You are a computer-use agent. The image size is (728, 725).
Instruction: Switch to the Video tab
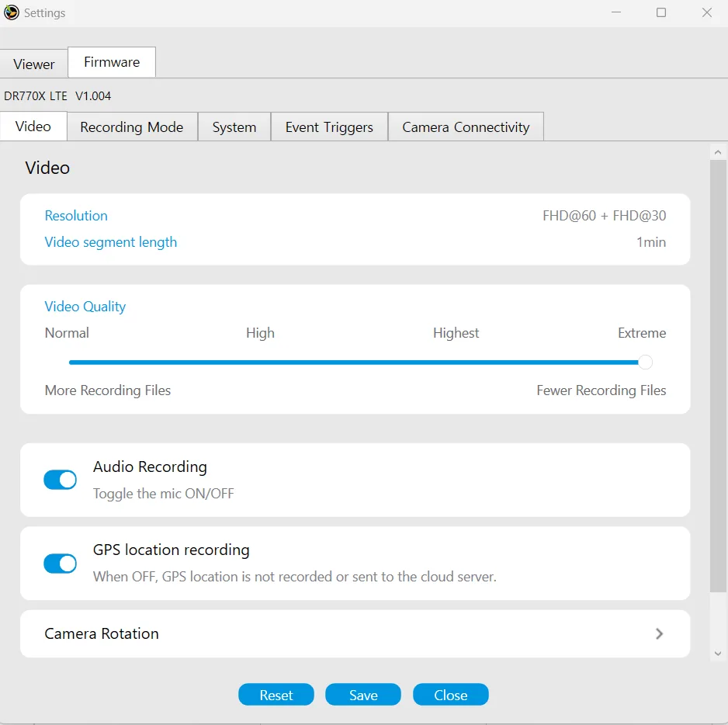pos(33,127)
